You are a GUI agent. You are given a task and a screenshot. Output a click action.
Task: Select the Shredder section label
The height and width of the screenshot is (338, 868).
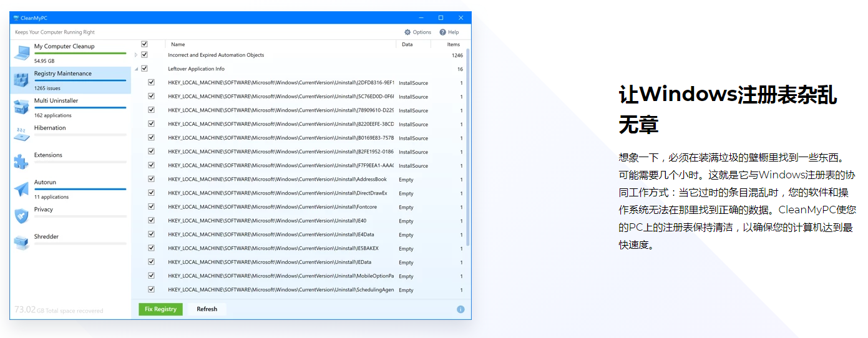(46, 237)
